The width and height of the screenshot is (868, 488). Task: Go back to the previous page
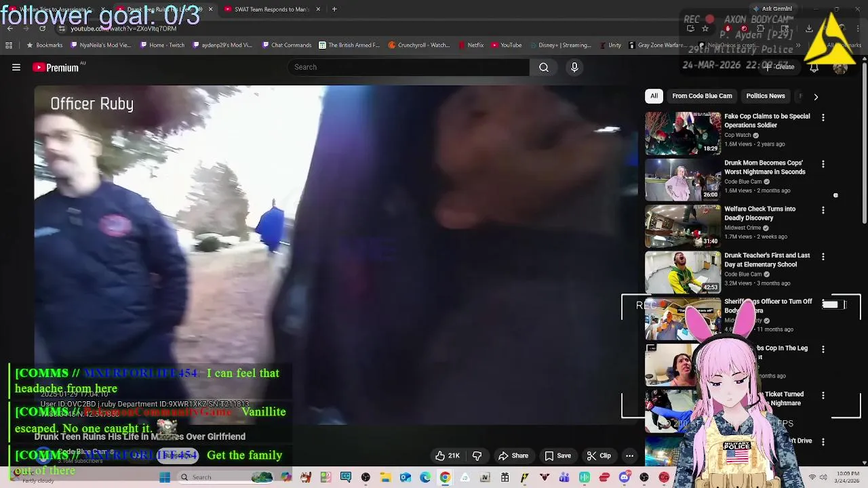(x=9, y=28)
